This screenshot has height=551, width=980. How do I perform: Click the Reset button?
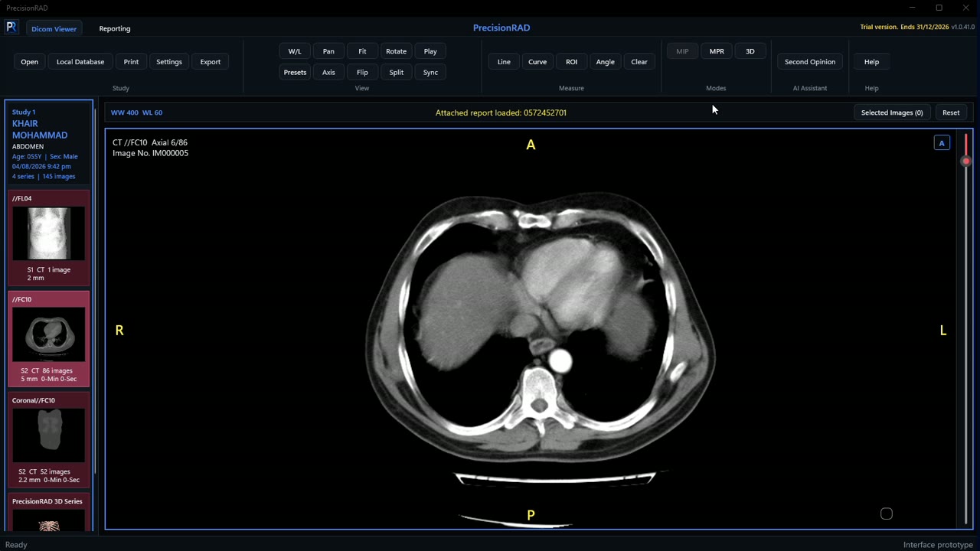click(951, 112)
